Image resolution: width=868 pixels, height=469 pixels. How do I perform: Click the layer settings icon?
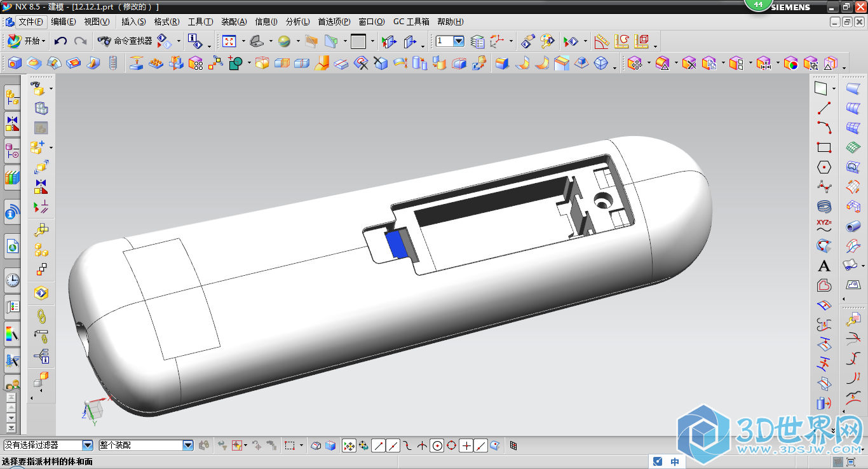pyautogui.click(x=477, y=41)
